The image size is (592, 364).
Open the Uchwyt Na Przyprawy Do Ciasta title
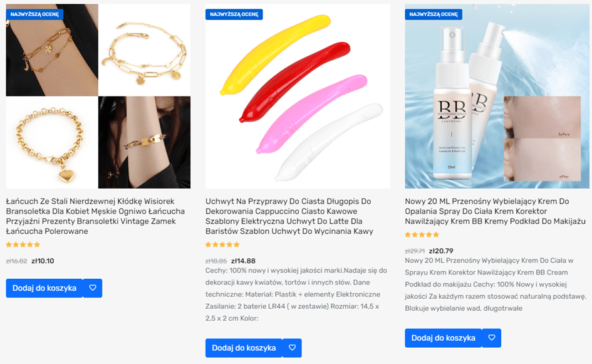[x=289, y=216]
